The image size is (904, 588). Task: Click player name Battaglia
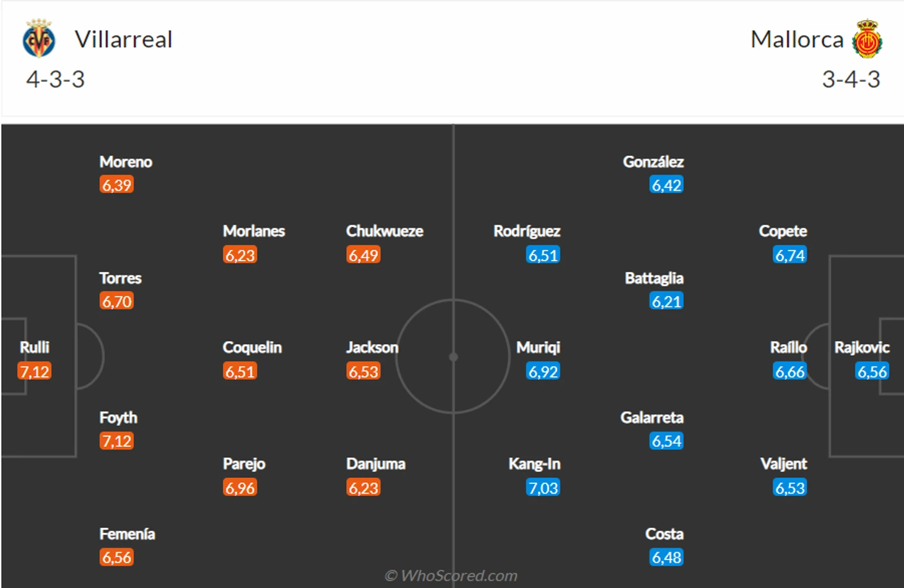[x=654, y=279]
